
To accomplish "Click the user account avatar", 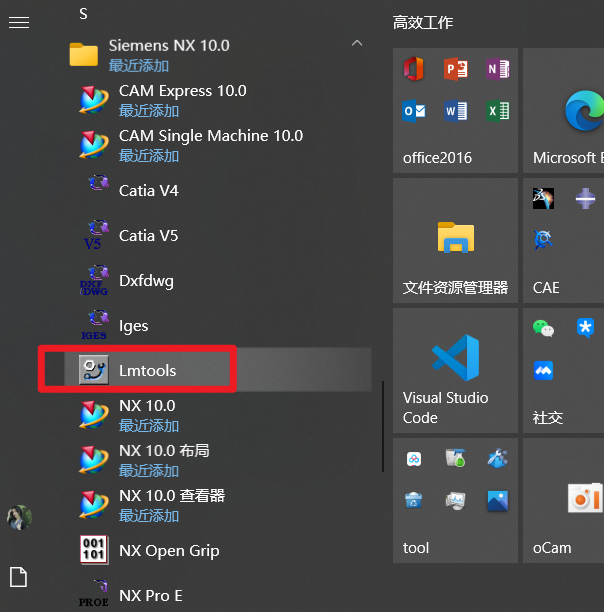I will click(x=18, y=517).
